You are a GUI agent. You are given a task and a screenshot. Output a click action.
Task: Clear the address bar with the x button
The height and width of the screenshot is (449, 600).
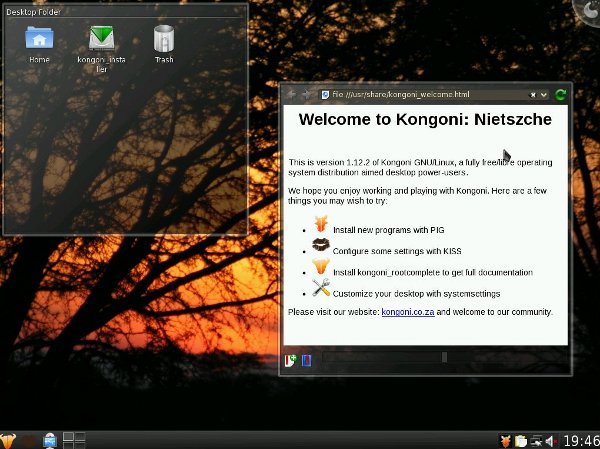pyautogui.click(x=533, y=95)
